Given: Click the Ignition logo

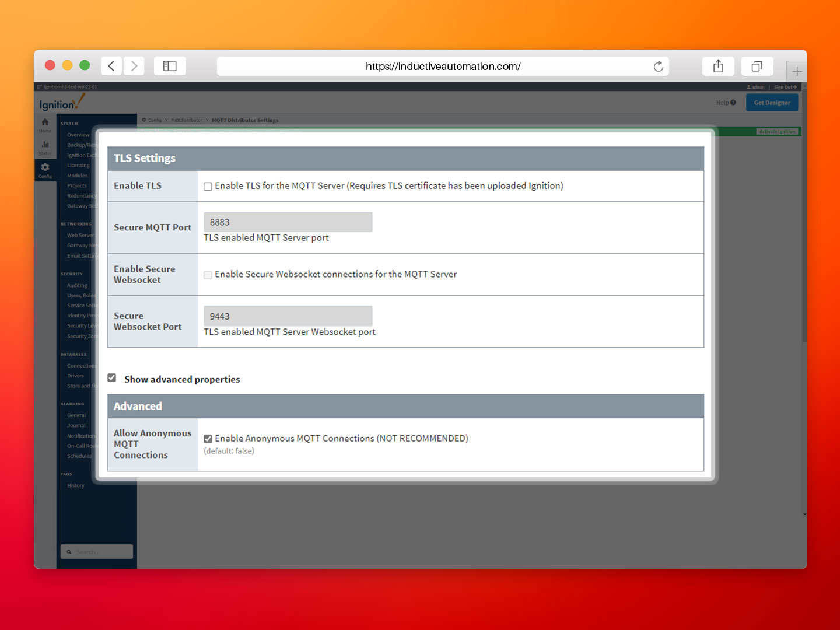Looking at the screenshot, I should pyautogui.click(x=62, y=103).
